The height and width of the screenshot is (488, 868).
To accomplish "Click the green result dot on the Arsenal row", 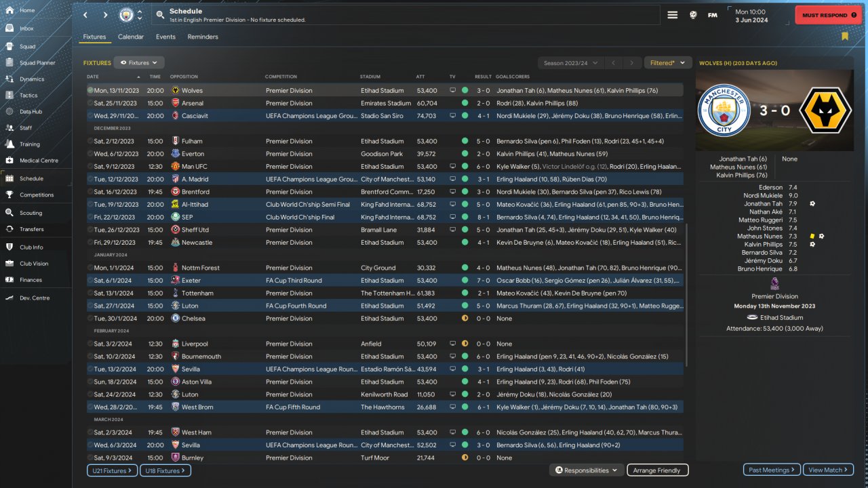I will pos(465,103).
